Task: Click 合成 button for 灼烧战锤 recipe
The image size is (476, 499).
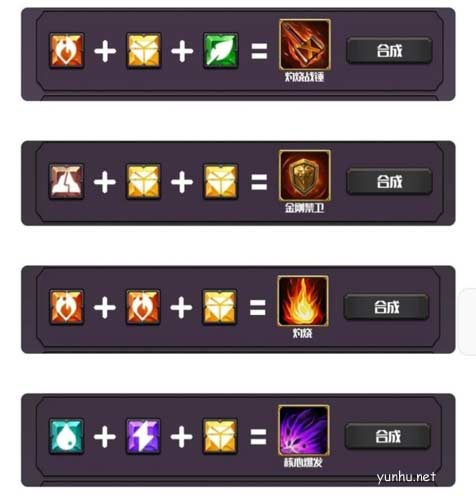Action: point(389,51)
